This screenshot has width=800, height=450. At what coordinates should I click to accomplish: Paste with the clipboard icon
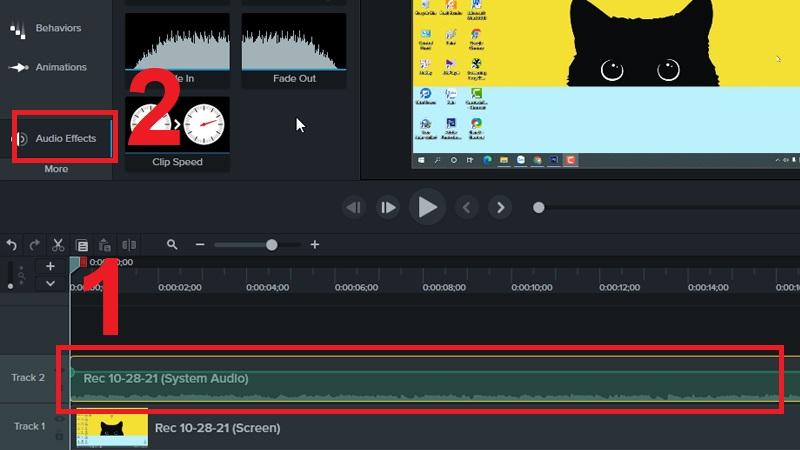click(105, 245)
